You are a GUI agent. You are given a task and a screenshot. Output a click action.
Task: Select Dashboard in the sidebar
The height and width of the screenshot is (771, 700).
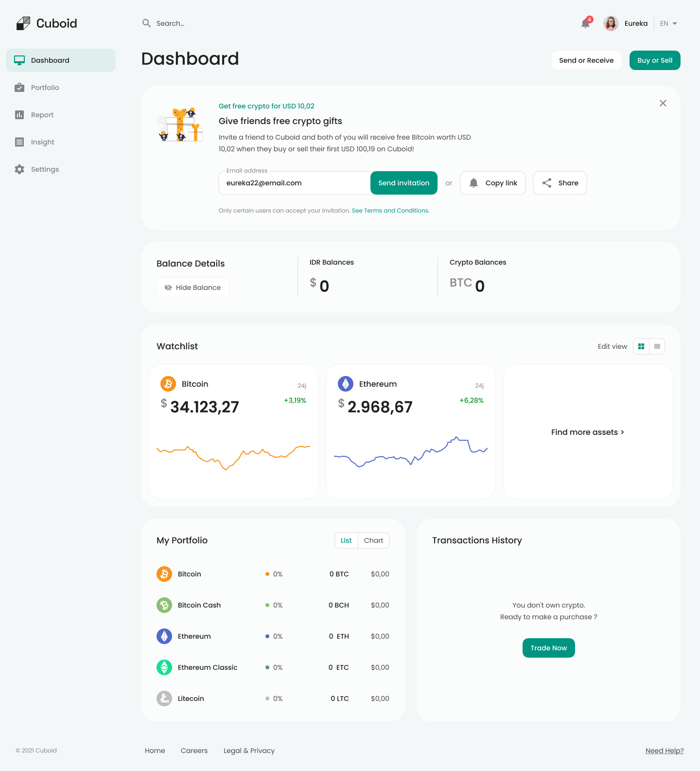coord(61,60)
